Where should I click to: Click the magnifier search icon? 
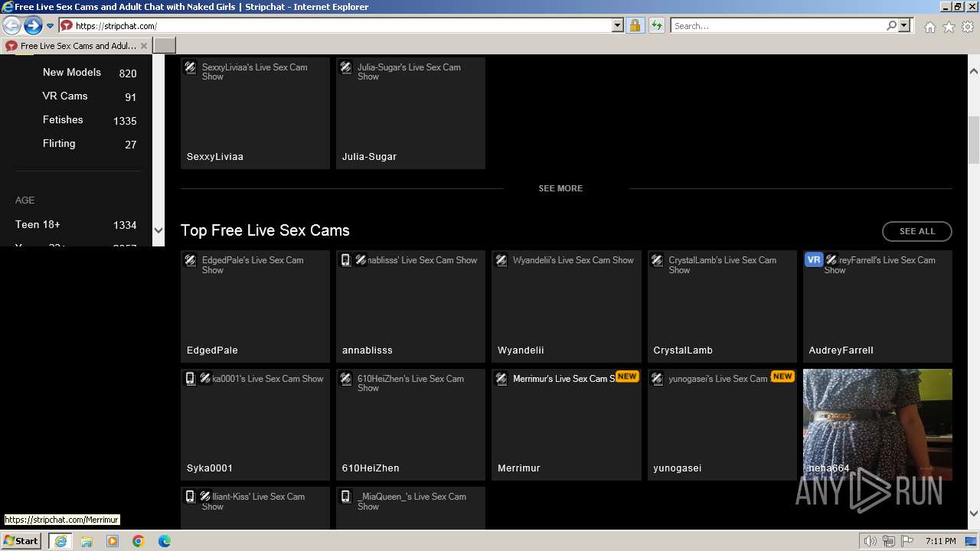click(x=891, y=25)
